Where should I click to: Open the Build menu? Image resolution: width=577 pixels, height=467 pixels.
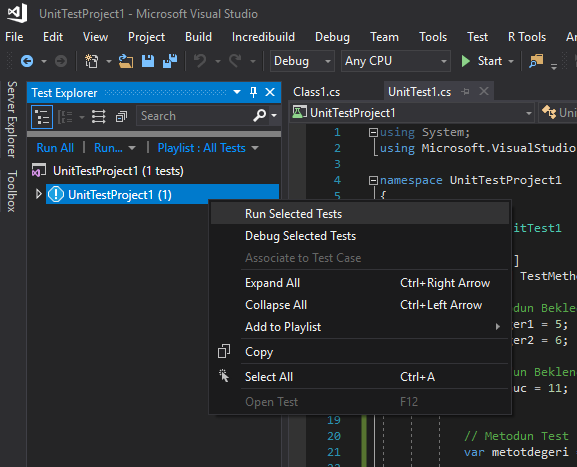tap(198, 37)
